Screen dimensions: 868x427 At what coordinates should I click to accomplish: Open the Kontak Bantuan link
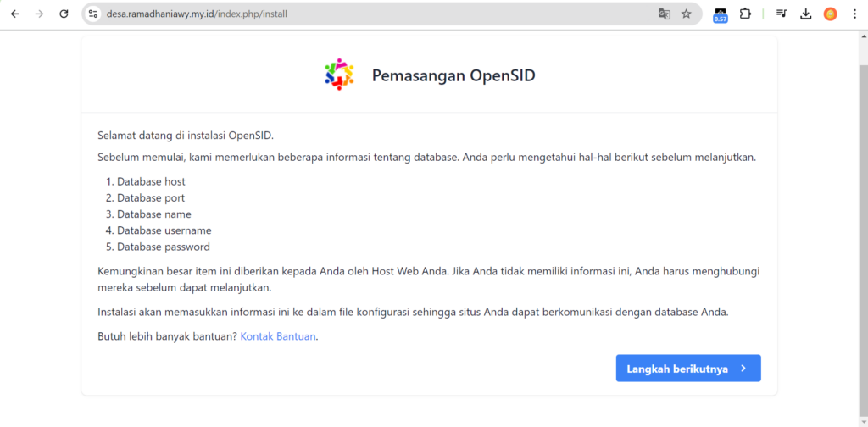278,336
